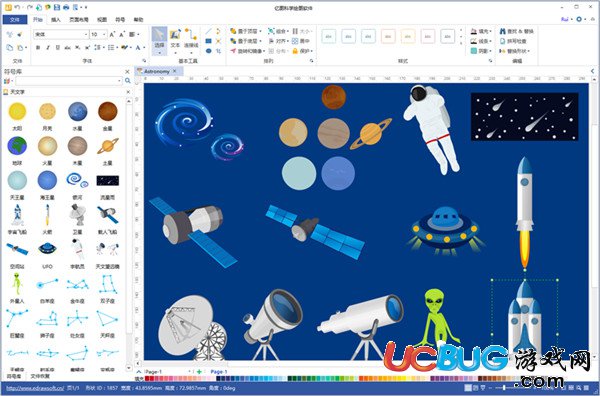Click the Save icon in quick access toolbar

(x=57, y=7)
